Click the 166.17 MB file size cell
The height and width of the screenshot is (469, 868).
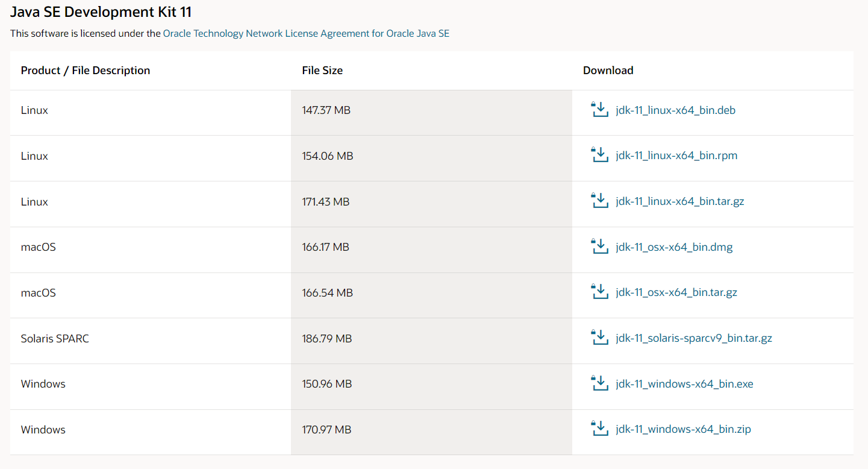431,250
